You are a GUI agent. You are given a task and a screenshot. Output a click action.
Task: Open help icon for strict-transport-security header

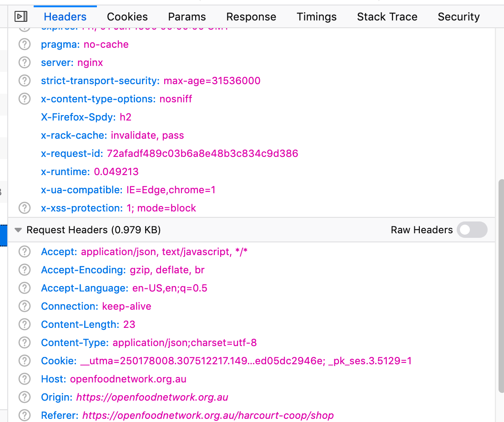click(x=25, y=80)
